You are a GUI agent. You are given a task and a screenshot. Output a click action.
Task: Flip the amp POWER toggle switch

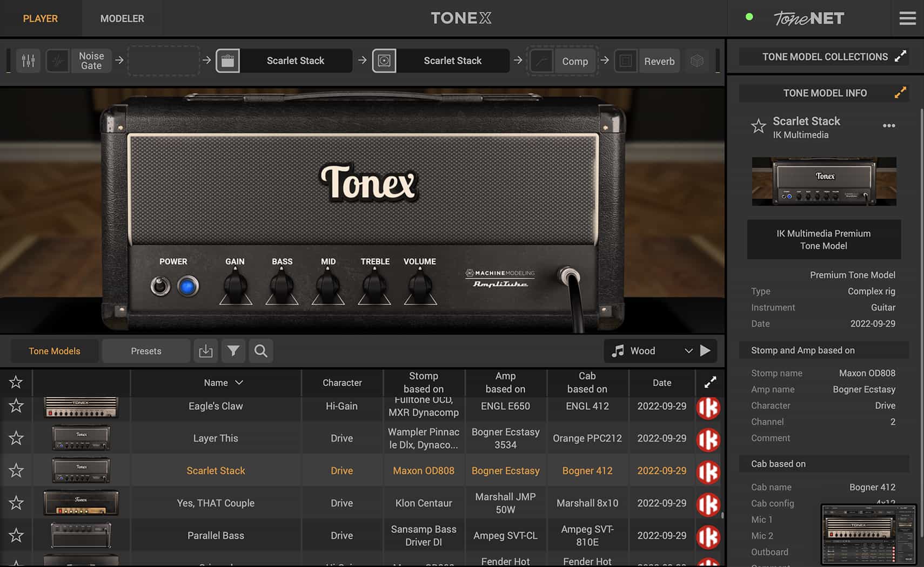pyautogui.click(x=160, y=286)
